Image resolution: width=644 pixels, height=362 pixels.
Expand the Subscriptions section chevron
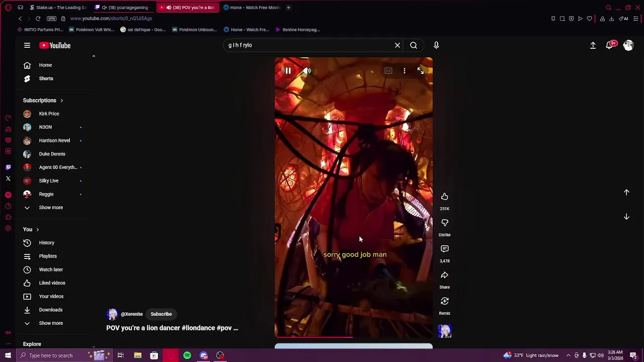(61, 101)
